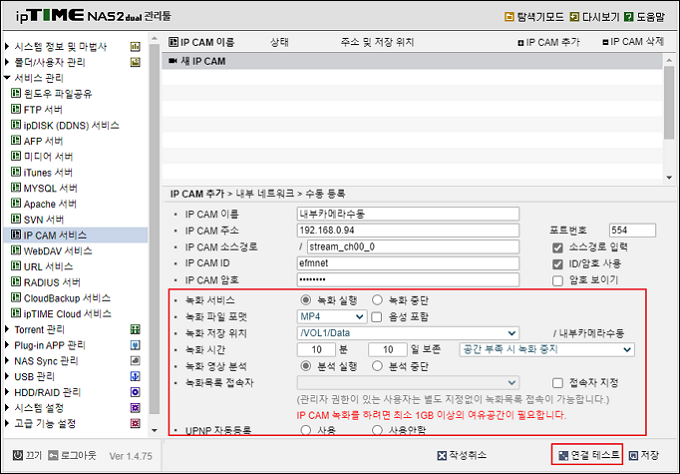Click the IP CAM 삭제 minus icon

pos(605,42)
